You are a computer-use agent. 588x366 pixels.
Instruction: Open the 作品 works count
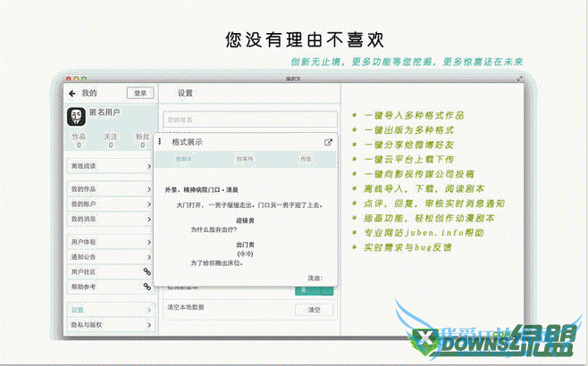(x=79, y=140)
